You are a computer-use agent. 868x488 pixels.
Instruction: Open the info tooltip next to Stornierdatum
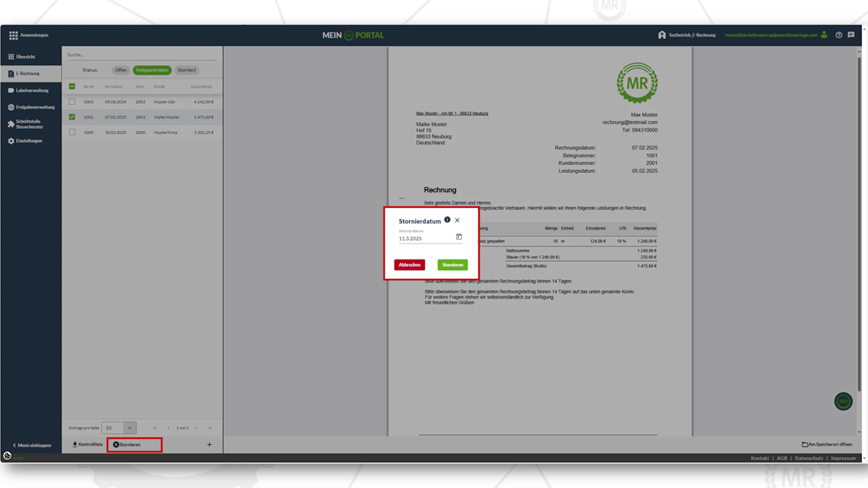point(447,220)
